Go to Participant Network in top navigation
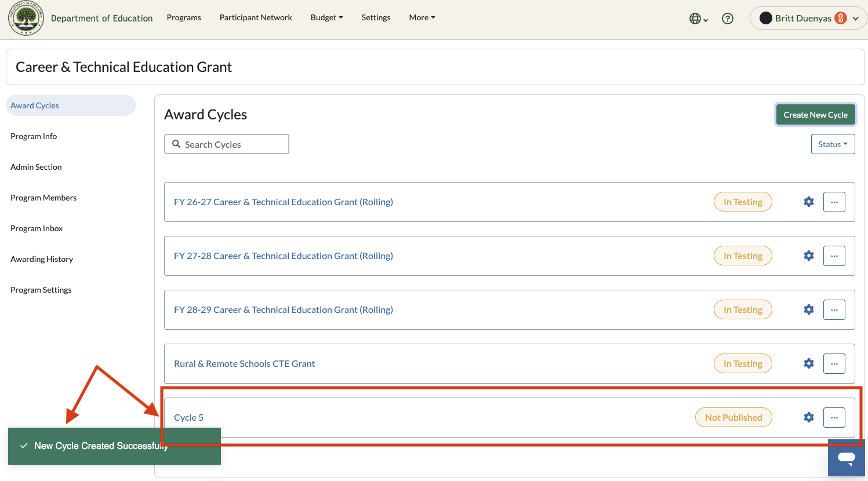 (x=256, y=17)
